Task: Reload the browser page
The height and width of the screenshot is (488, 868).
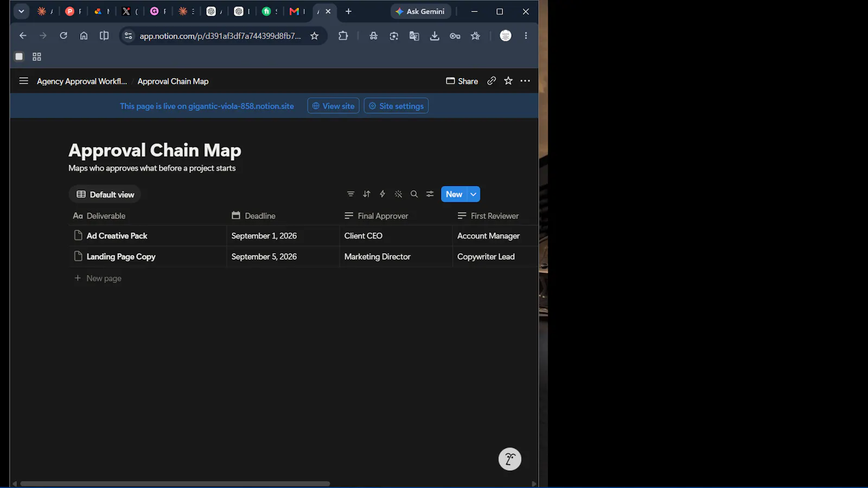Action: (63, 36)
